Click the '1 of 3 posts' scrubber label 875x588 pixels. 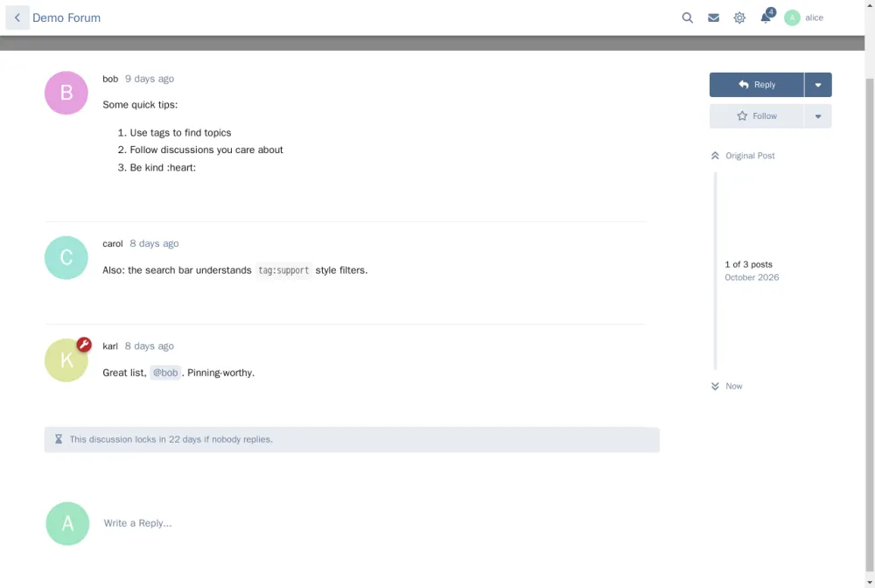tap(748, 264)
